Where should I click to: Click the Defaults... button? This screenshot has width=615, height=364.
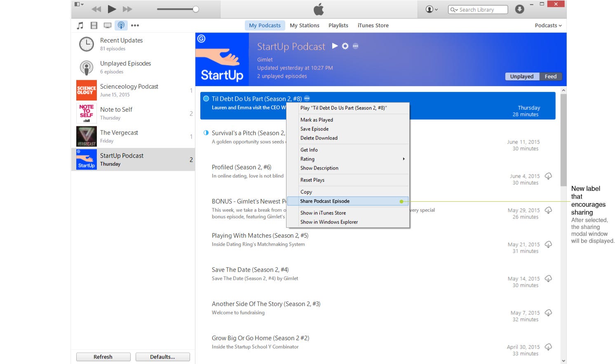162,357
